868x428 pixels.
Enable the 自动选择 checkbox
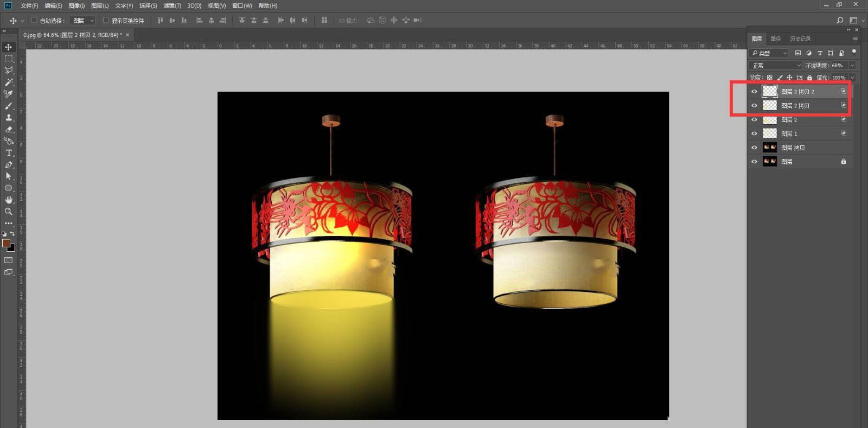(x=34, y=21)
